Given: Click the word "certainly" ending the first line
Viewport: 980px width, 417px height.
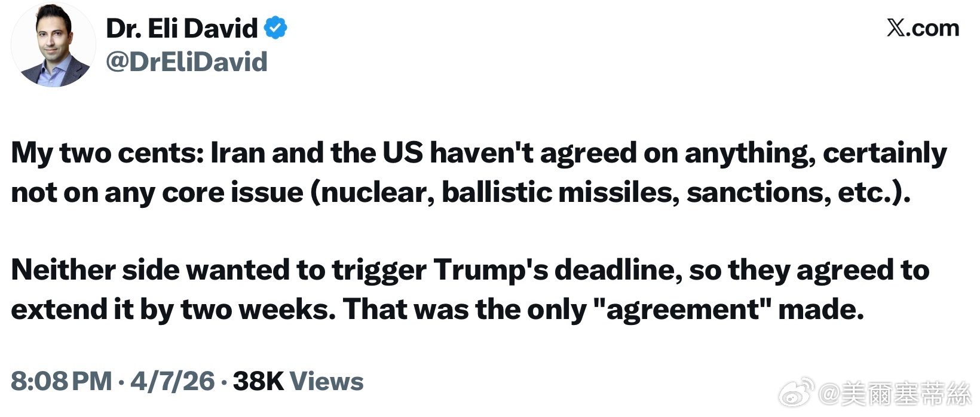Looking at the screenshot, I should click(884, 154).
